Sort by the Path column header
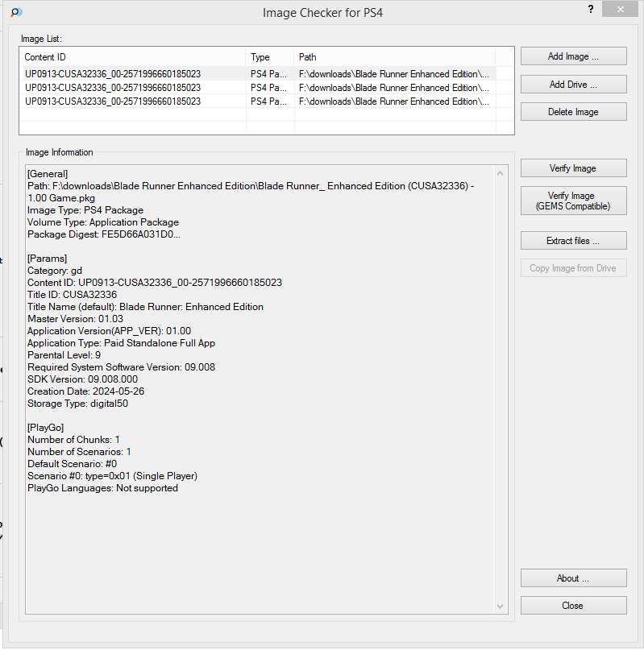The image size is (644, 650). click(395, 57)
